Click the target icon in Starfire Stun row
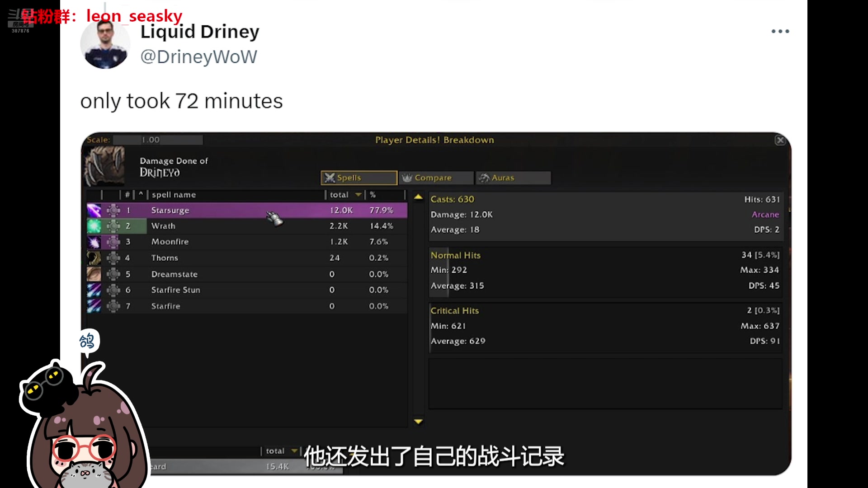The image size is (868, 488). 113,290
